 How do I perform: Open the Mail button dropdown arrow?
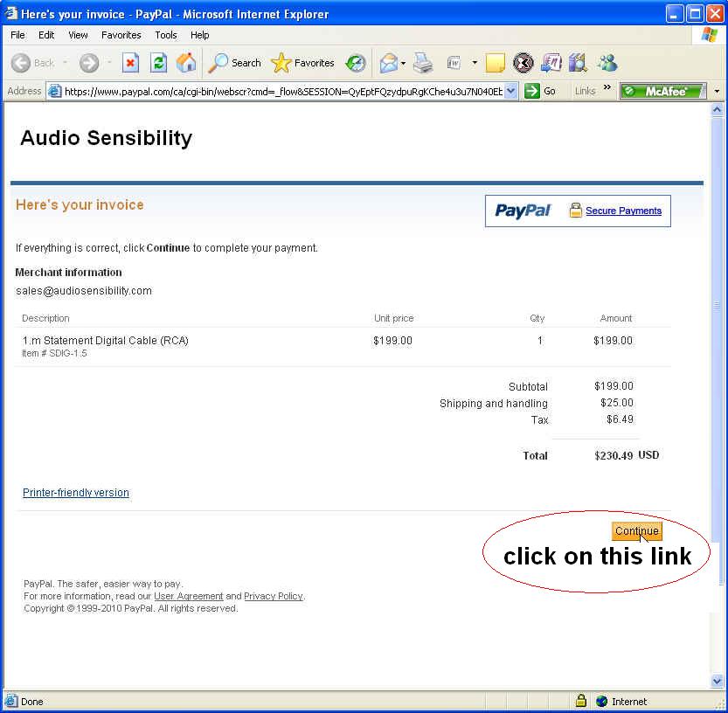coord(403,63)
